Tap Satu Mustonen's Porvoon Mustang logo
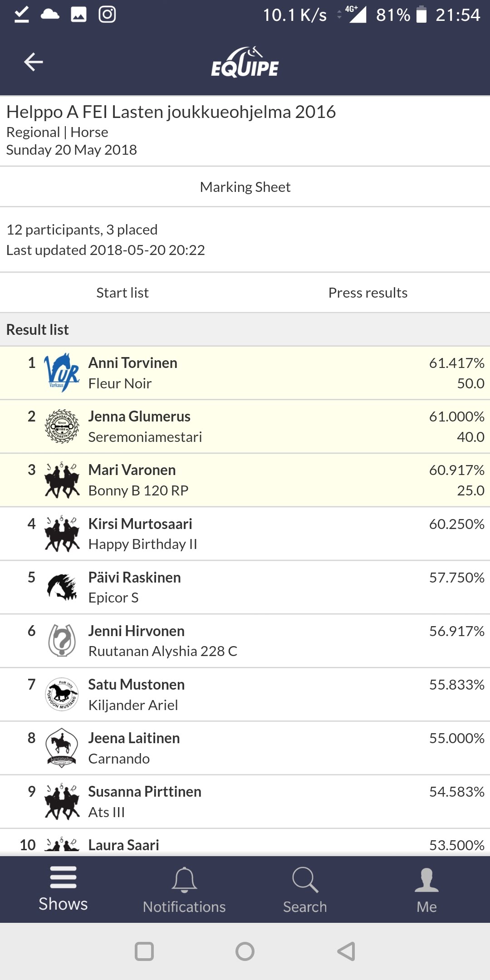 pos(62,694)
